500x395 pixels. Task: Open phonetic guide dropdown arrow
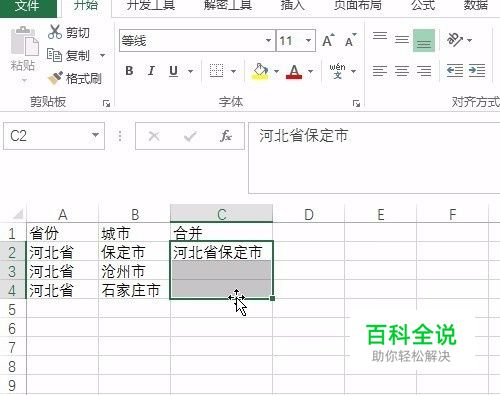pyautogui.click(x=353, y=71)
